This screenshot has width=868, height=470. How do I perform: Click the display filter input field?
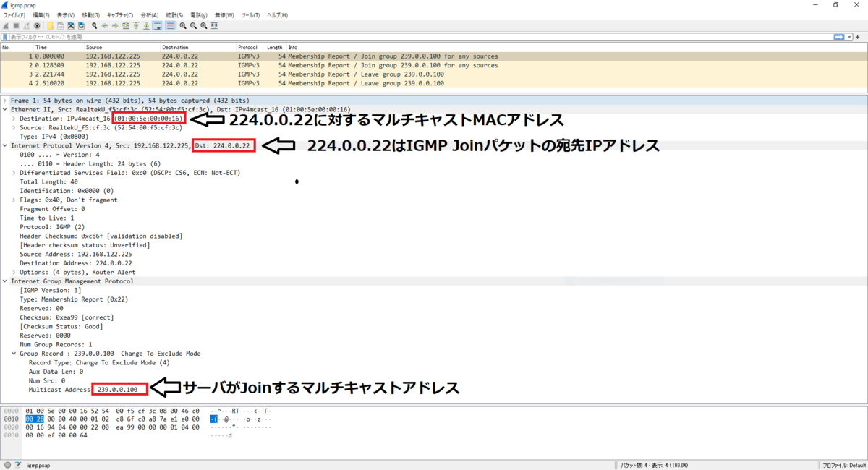click(x=289, y=36)
